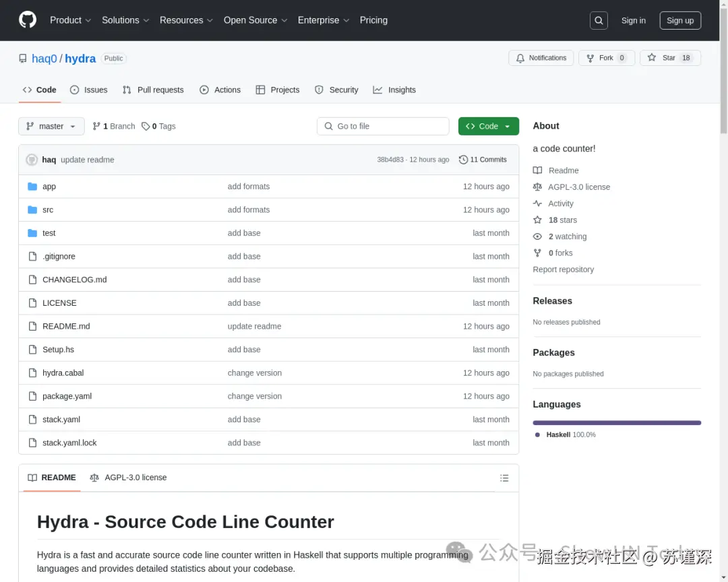Click the clock history icon by 11 Commits
The height and width of the screenshot is (582, 728).
click(463, 160)
